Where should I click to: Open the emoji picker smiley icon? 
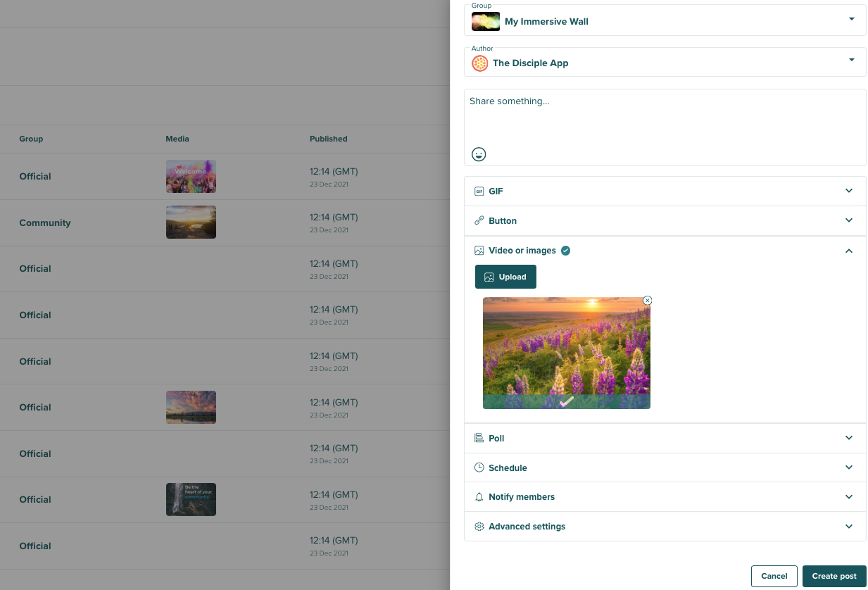click(x=479, y=154)
